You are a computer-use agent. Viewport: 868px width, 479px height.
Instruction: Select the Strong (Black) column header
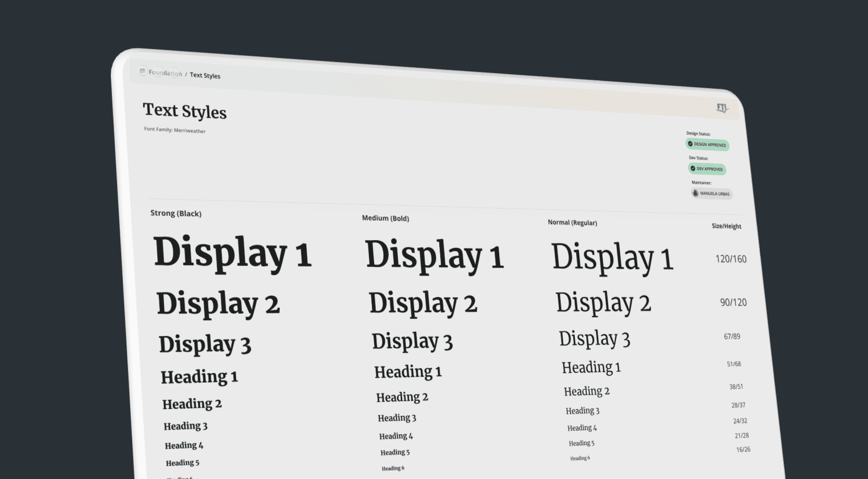coord(176,213)
